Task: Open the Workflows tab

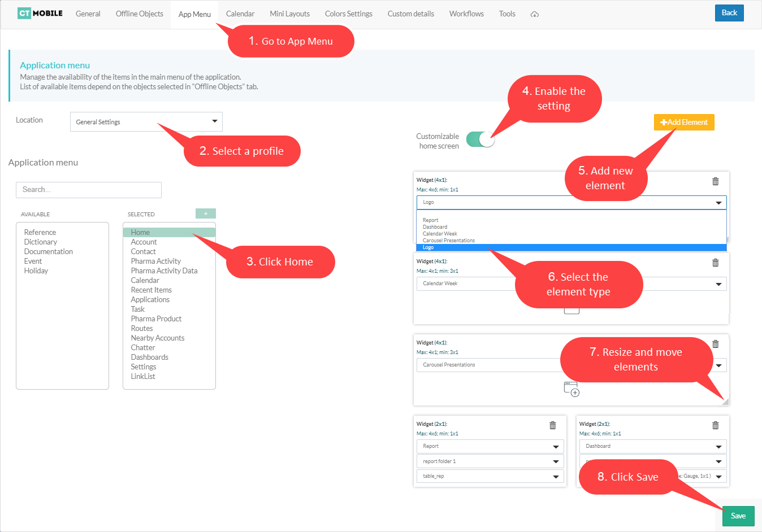Action: (466, 14)
